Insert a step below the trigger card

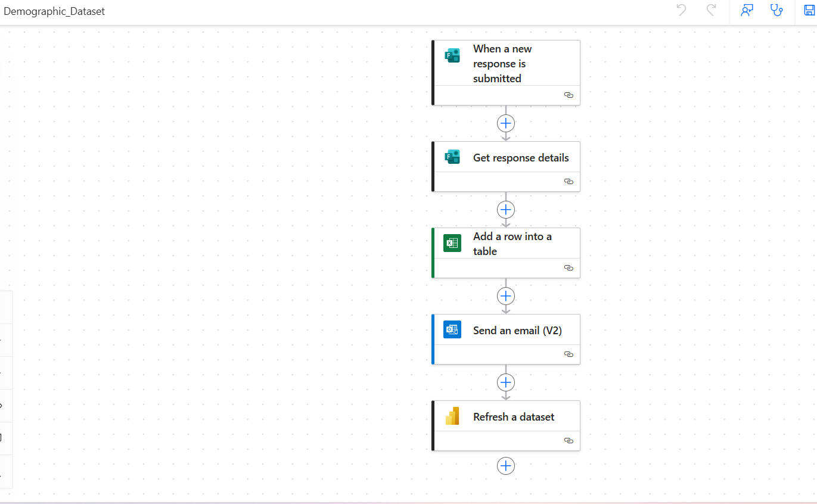(x=506, y=123)
